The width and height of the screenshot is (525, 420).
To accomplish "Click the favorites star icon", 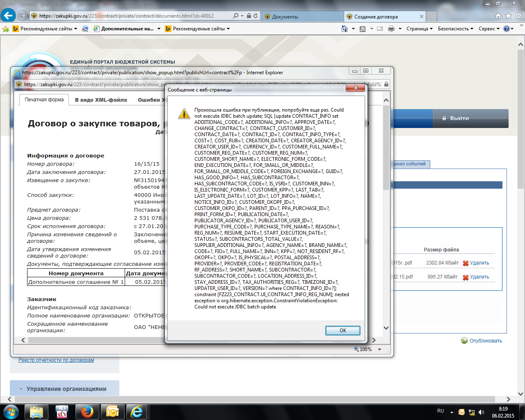I will [508, 16].
